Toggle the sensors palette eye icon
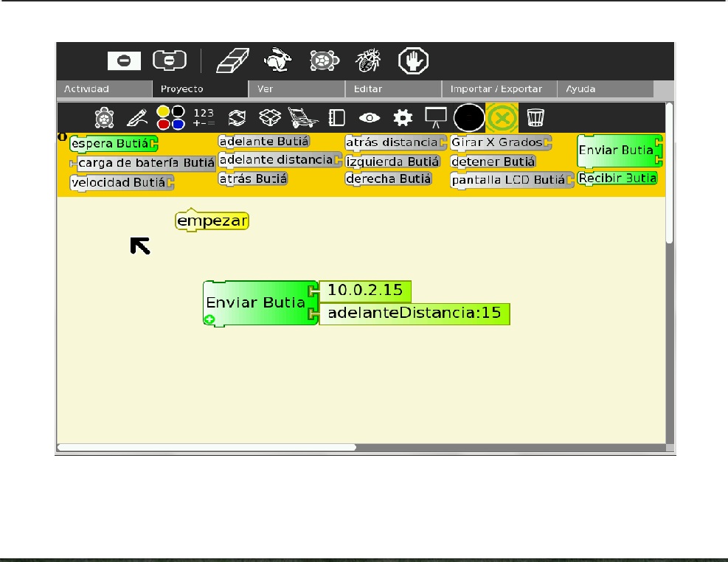The image size is (728, 562). coord(370,118)
